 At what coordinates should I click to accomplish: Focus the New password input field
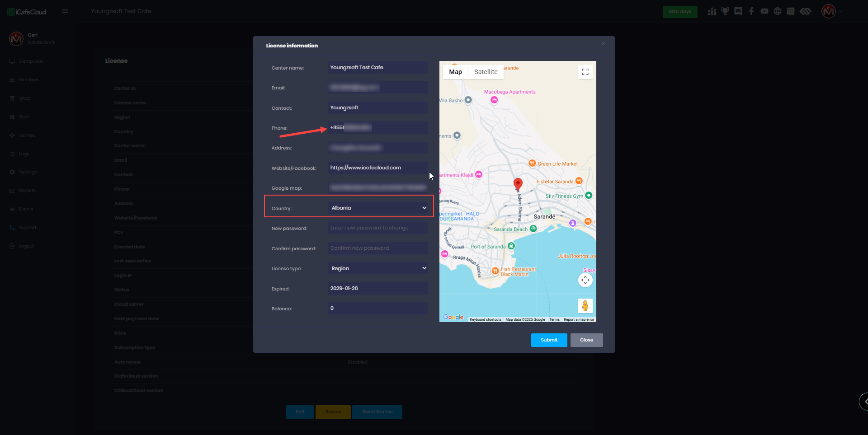point(378,228)
